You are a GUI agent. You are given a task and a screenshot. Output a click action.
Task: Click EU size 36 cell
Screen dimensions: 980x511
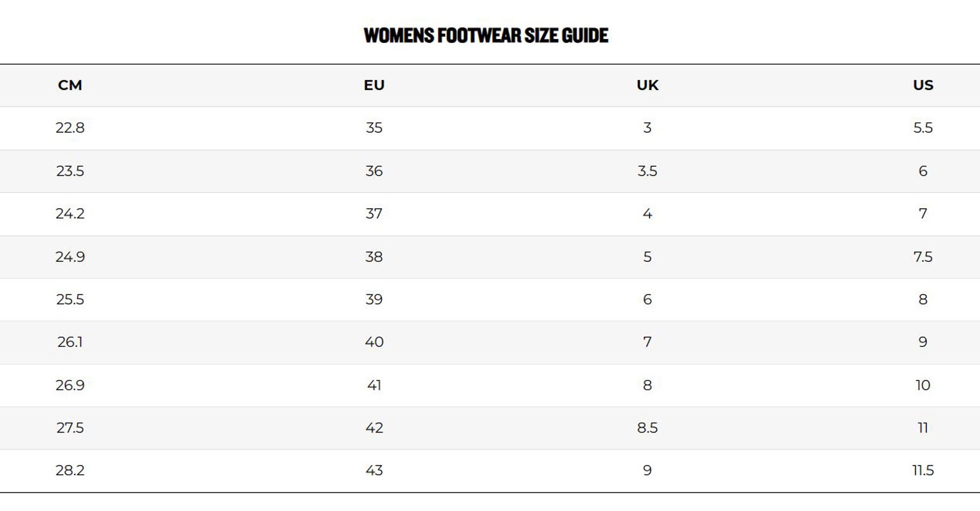point(374,171)
